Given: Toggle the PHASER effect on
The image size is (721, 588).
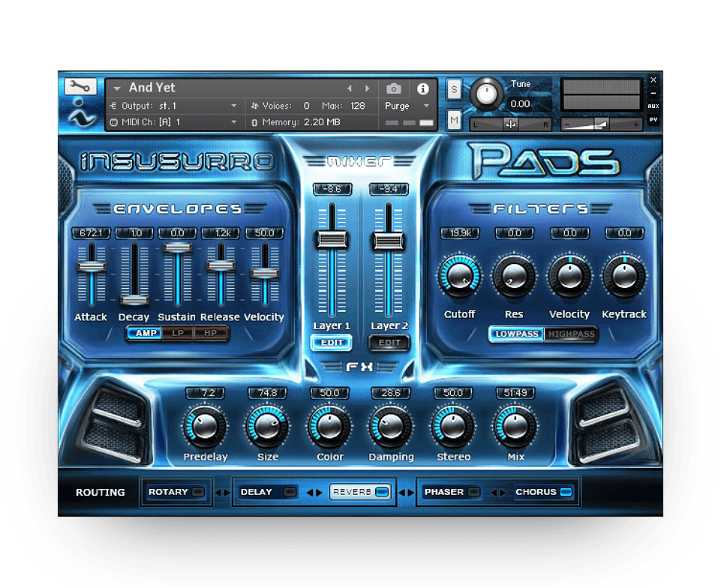Looking at the screenshot, I should tap(474, 492).
